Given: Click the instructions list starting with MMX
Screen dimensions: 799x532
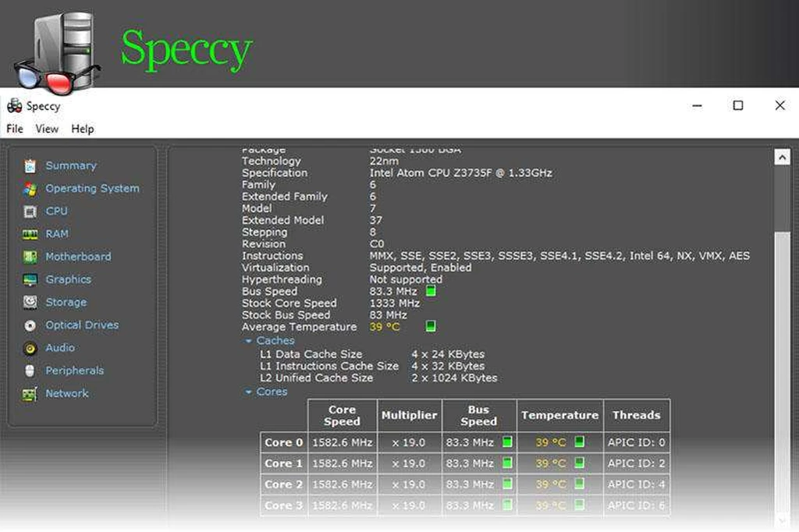Looking at the screenshot, I should pyautogui.click(x=559, y=256).
